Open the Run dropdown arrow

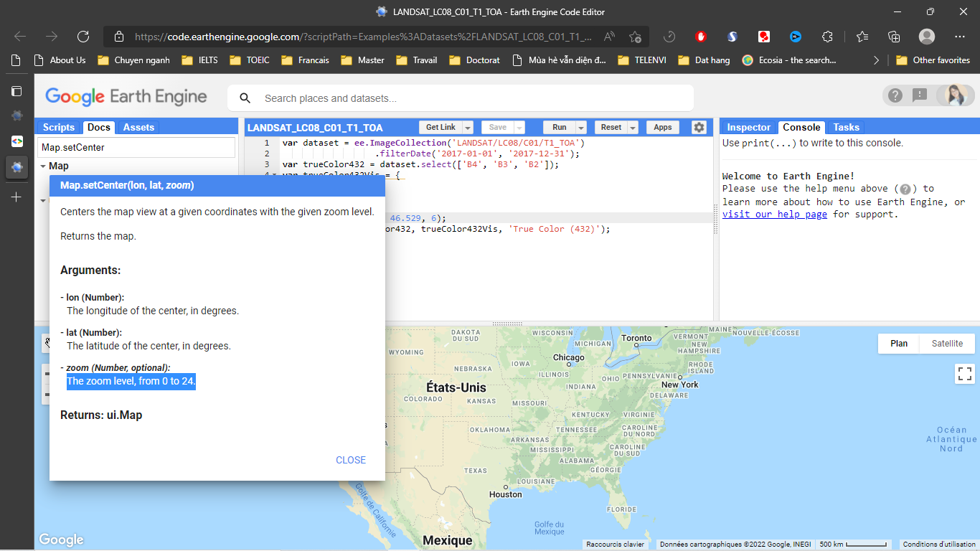tap(581, 128)
